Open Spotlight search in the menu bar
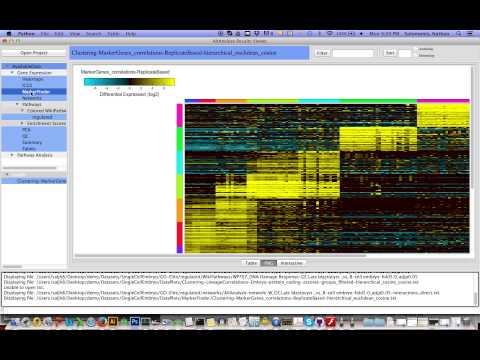 pos(459,34)
